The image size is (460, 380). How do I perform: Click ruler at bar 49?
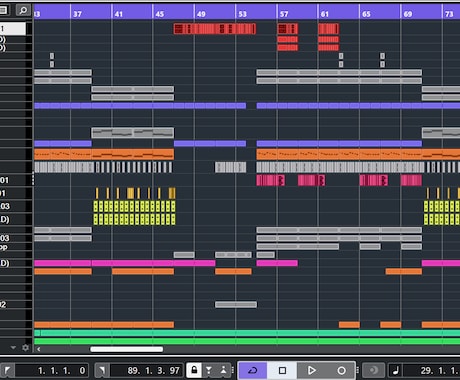click(x=201, y=14)
